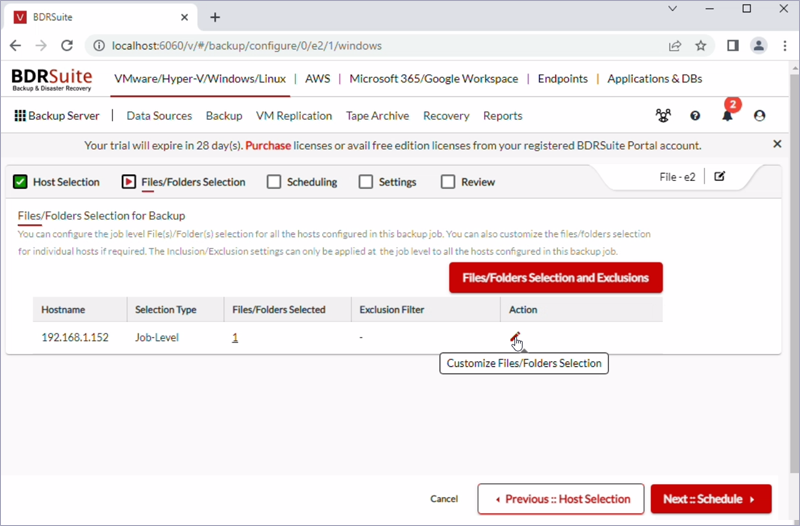Open the Backup menu
This screenshot has width=800, height=526.
tap(224, 116)
